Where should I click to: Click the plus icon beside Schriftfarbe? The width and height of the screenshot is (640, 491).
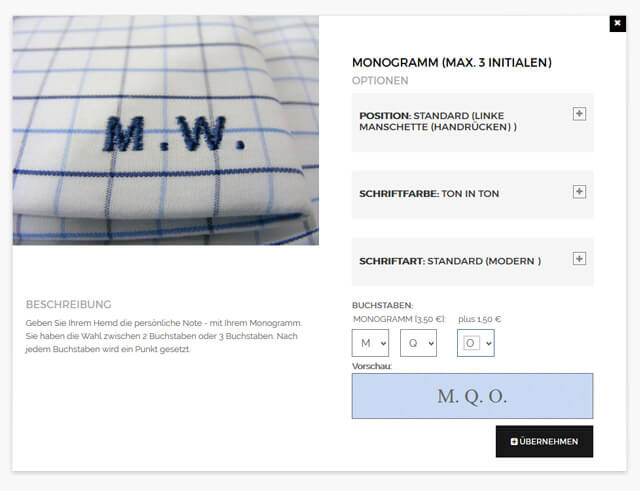pos(579,192)
